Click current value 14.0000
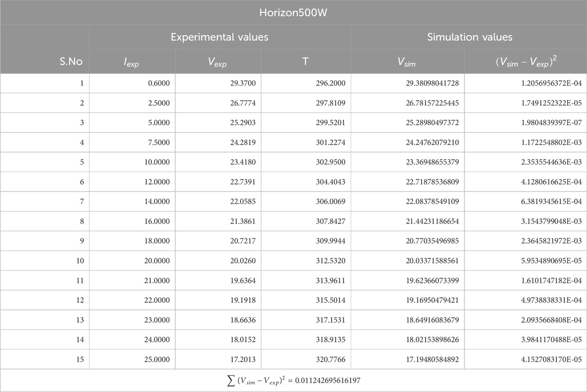This screenshot has width=587, height=392. [157, 201]
